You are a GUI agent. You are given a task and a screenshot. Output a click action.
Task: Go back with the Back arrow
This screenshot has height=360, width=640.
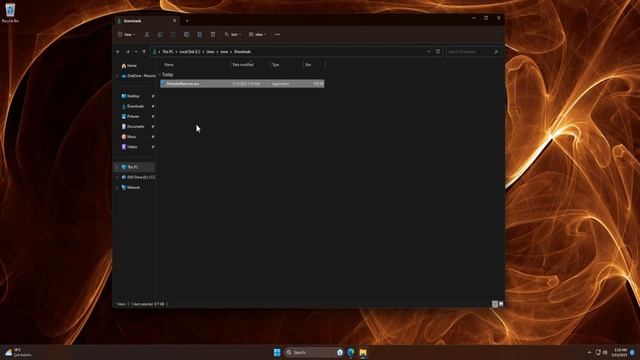pos(118,52)
